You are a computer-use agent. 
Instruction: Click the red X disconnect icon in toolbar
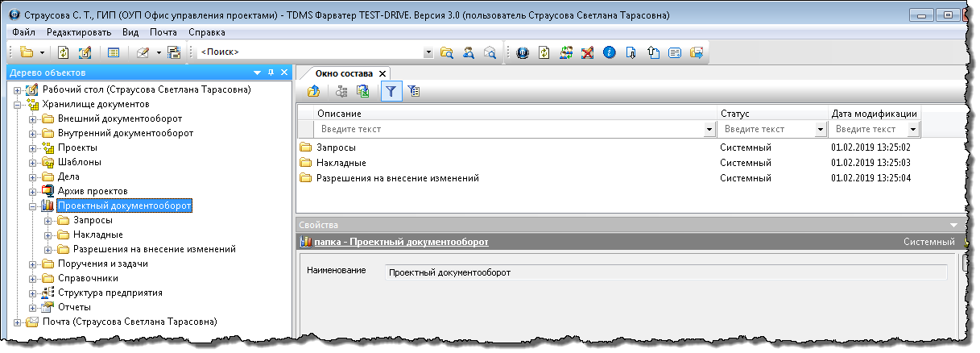(588, 52)
